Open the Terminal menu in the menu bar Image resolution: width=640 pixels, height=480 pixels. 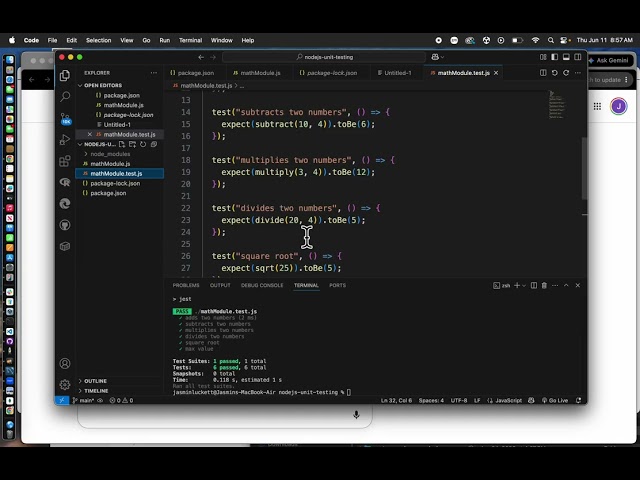190,40
